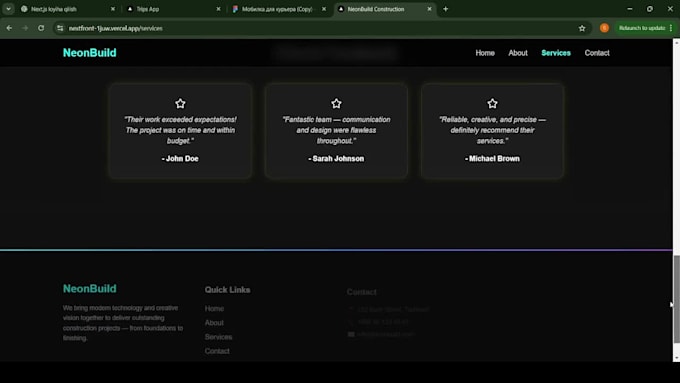Viewport: 680px width, 383px height.
Task: Minimize the browser window
Action: 630,9
